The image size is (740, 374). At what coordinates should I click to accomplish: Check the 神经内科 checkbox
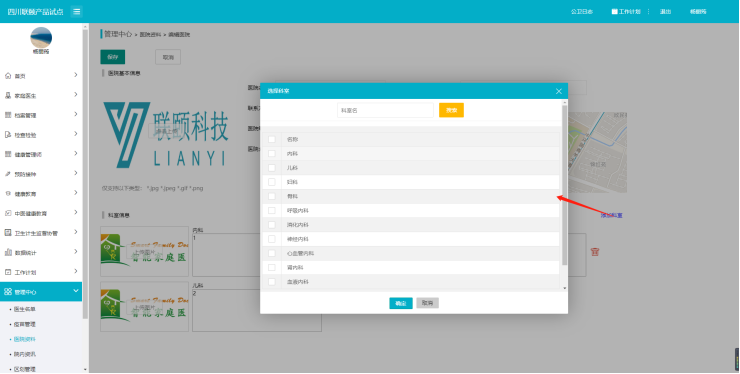(272, 239)
